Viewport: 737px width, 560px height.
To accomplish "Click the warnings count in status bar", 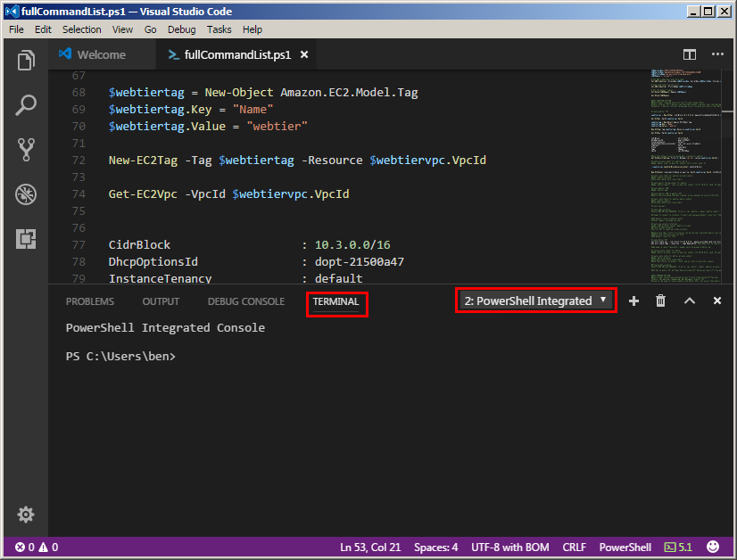I will click(x=48, y=547).
